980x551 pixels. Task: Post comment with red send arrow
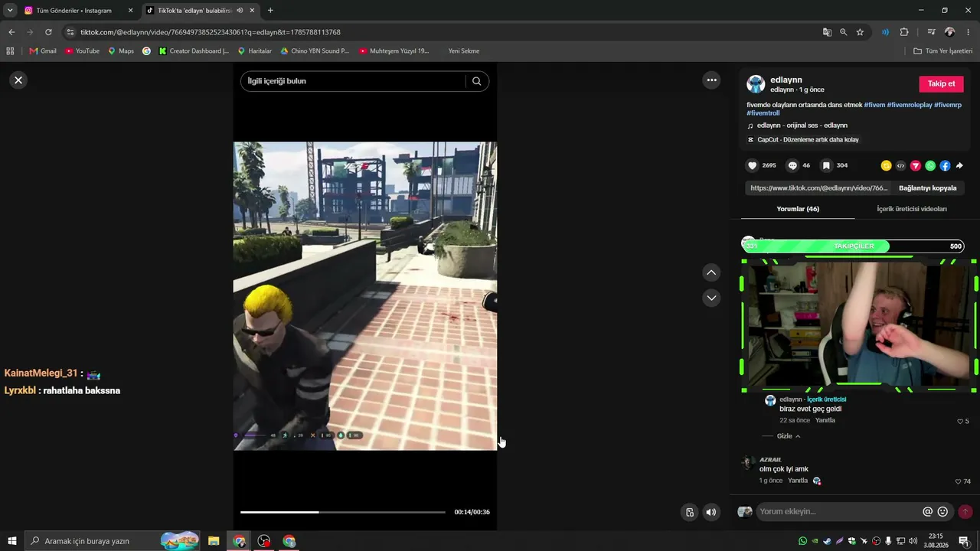(965, 511)
